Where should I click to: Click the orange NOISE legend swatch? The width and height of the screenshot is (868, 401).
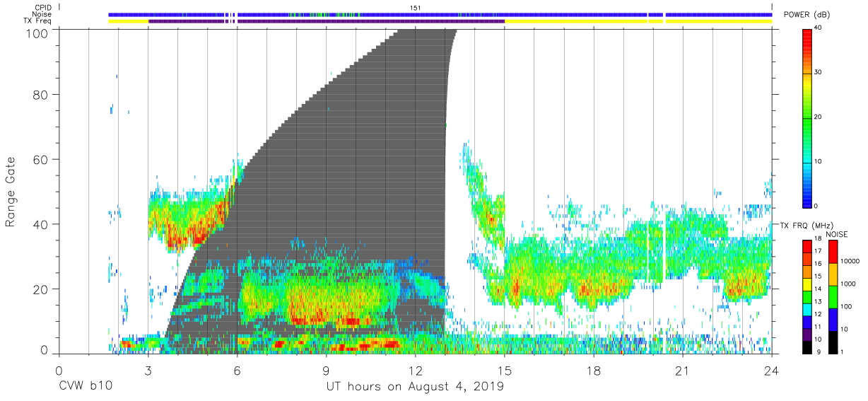click(833, 274)
